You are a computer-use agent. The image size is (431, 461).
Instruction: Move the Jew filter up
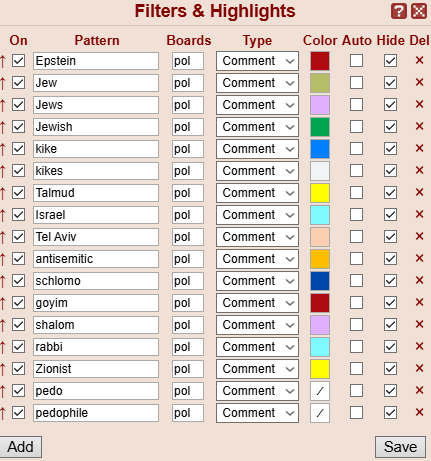coord(3,83)
